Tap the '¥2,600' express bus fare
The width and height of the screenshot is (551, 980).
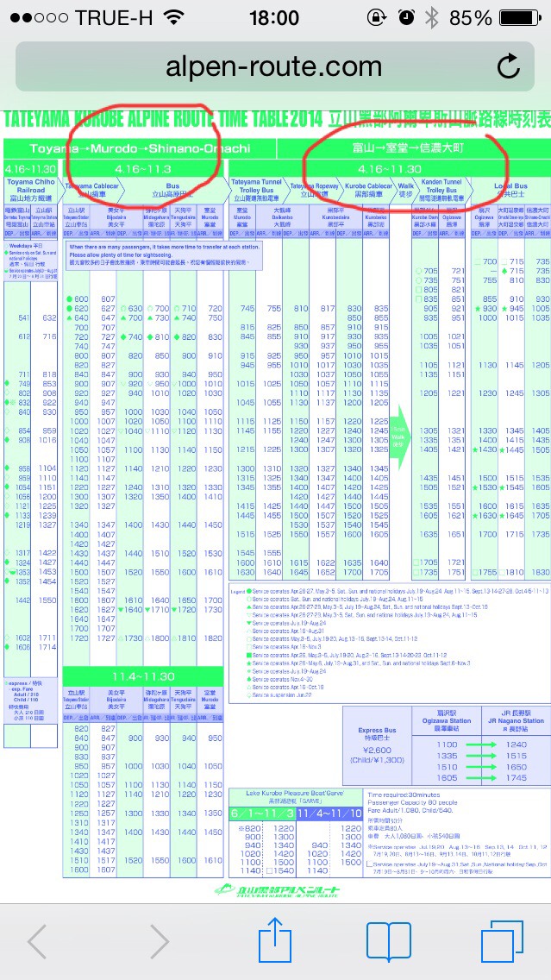point(377,750)
